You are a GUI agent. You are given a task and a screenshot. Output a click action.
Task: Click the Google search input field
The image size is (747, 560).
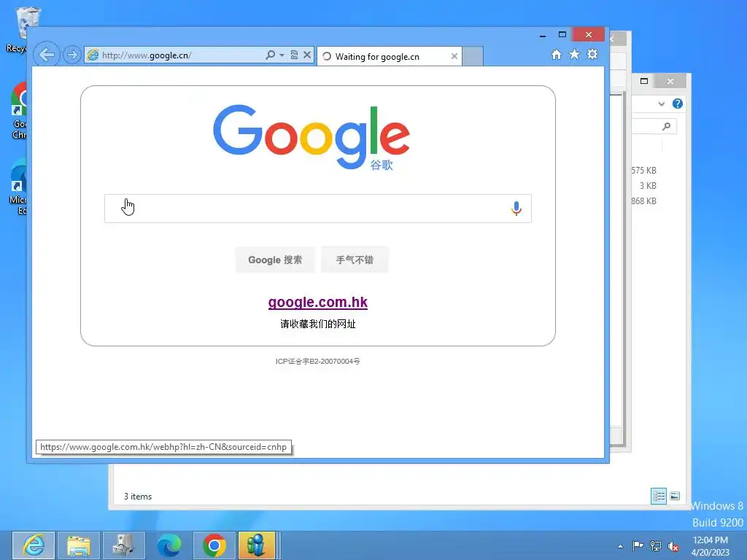click(x=318, y=209)
